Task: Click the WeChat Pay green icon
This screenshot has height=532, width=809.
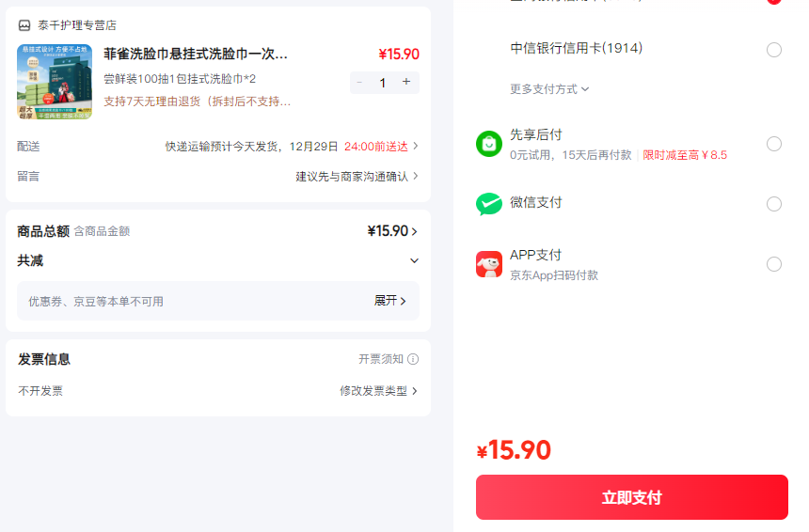Action: pos(489,204)
